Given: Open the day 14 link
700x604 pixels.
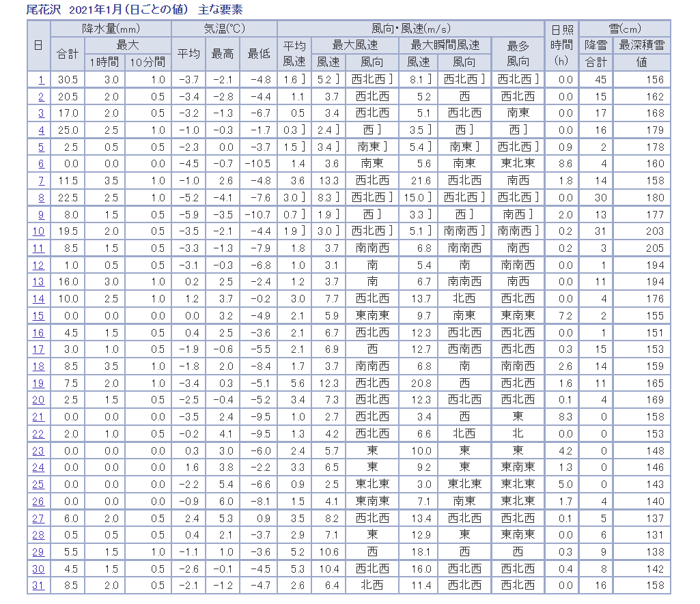Looking at the screenshot, I should pos(38,299).
